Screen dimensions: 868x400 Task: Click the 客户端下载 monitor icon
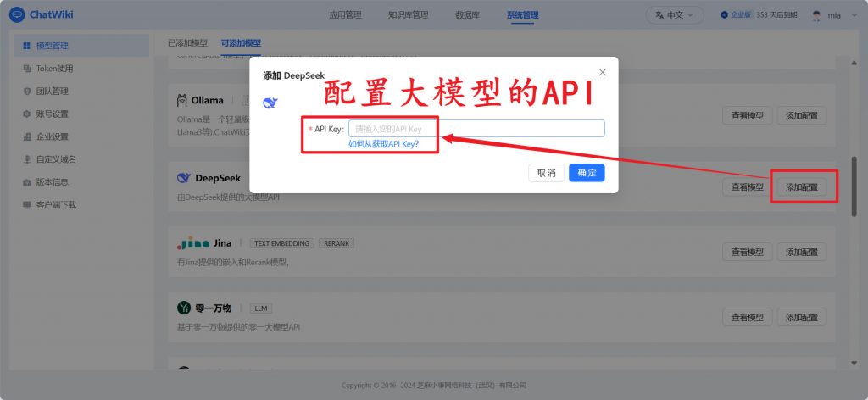[x=26, y=205]
